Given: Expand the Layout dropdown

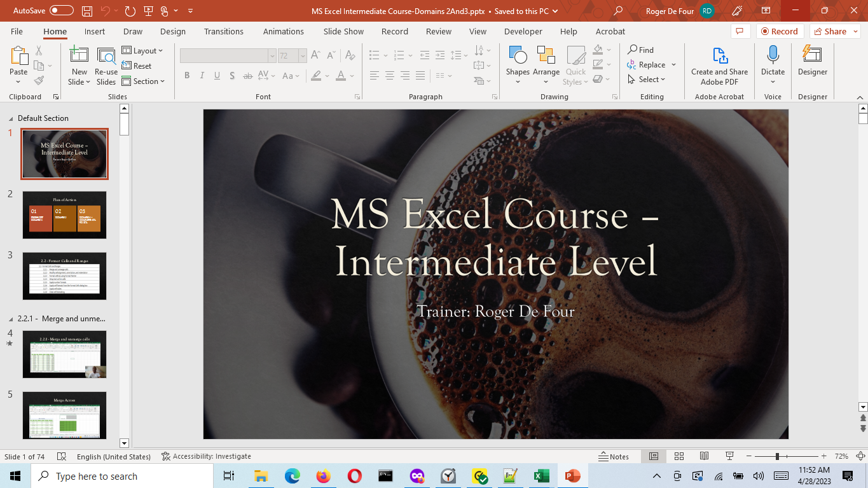Looking at the screenshot, I should 144,50.
